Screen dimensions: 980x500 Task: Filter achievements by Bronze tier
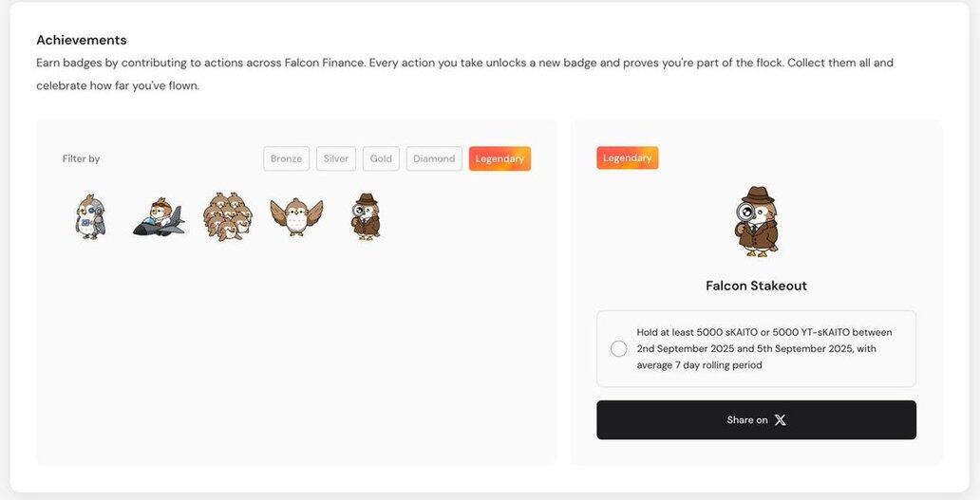286,158
